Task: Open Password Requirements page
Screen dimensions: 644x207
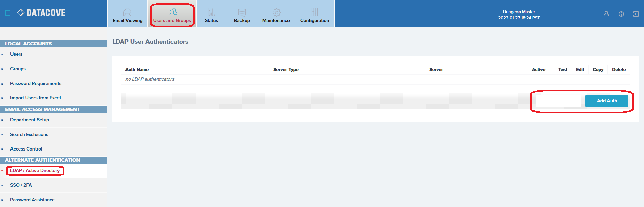Action: click(x=36, y=83)
